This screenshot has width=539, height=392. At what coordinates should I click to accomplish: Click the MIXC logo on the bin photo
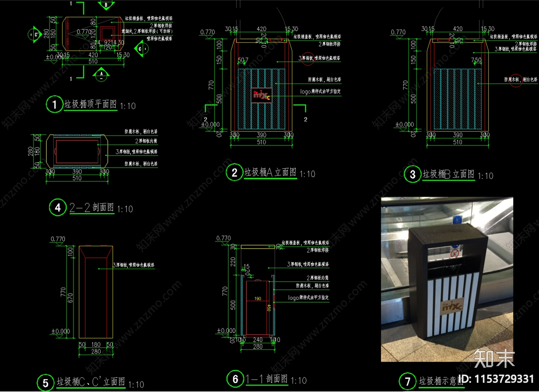(452, 307)
